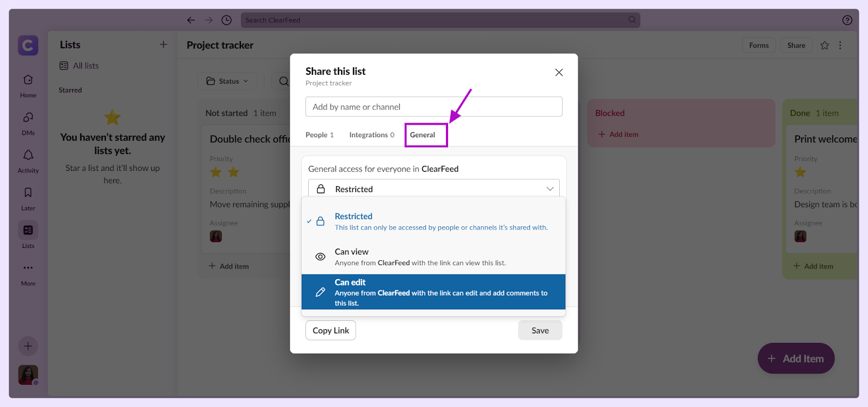Open help question mark icon
868x407 pixels.
point(847,20)
